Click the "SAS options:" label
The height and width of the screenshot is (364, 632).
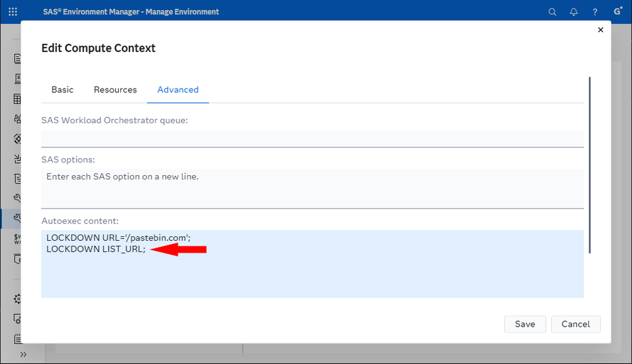tap(68, 159)
